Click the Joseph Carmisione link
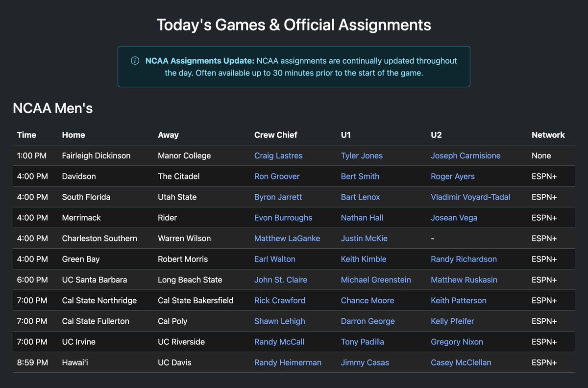 (465, 155)
